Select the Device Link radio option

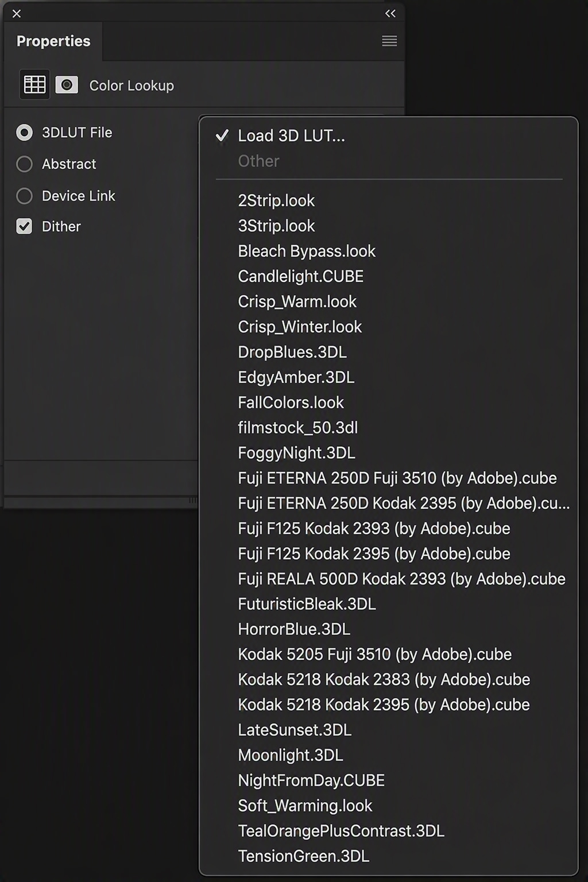coord(24,196)
